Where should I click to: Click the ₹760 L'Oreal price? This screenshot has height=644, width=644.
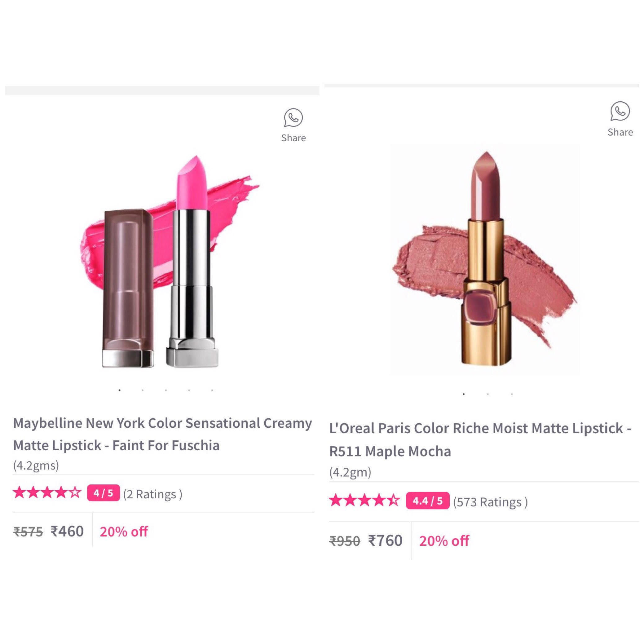click(385, 541)
